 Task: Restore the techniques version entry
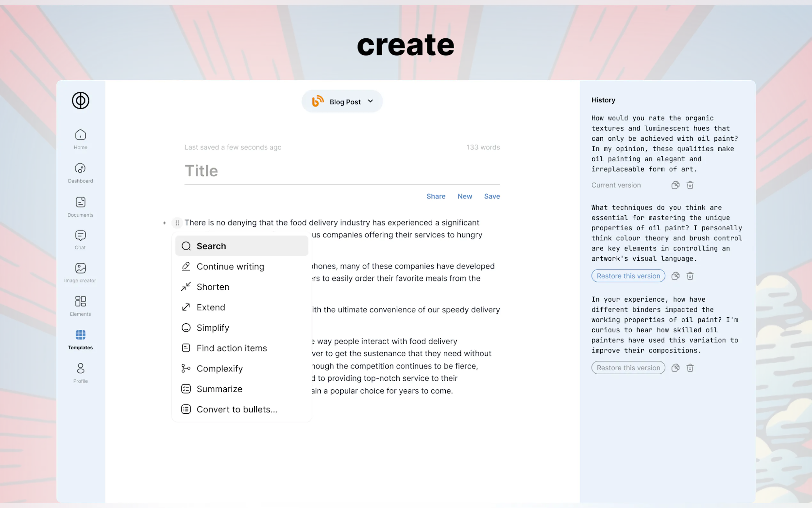tap(628, 276)
